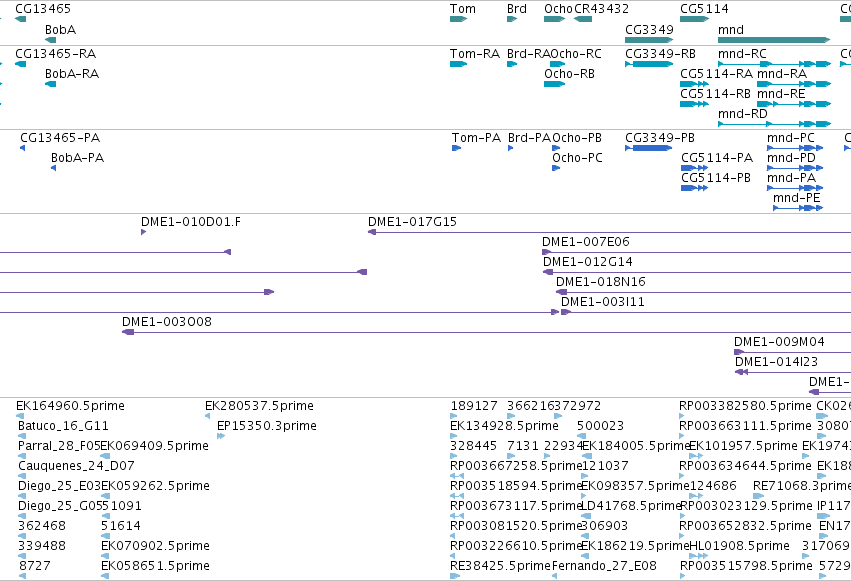Click the mnd-RD transcript label
Image resolution: width=851 pixels, height=581 pixels.
[743, 114]
